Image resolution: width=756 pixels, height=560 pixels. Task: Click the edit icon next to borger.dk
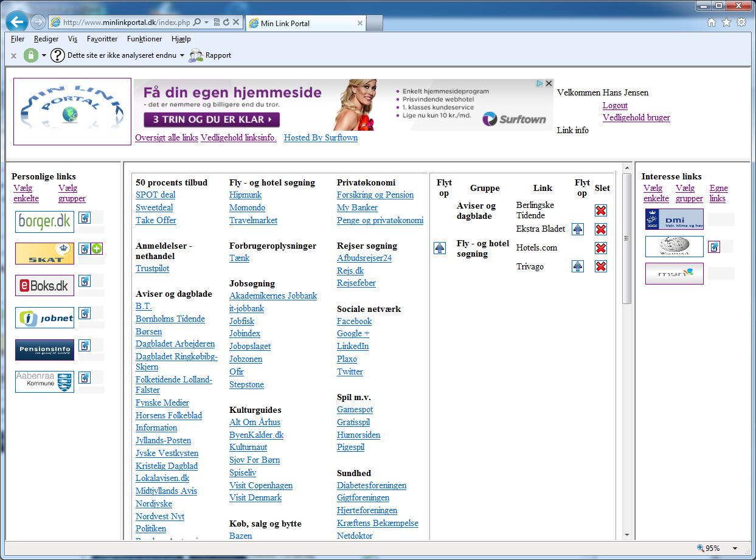(85, 217)
